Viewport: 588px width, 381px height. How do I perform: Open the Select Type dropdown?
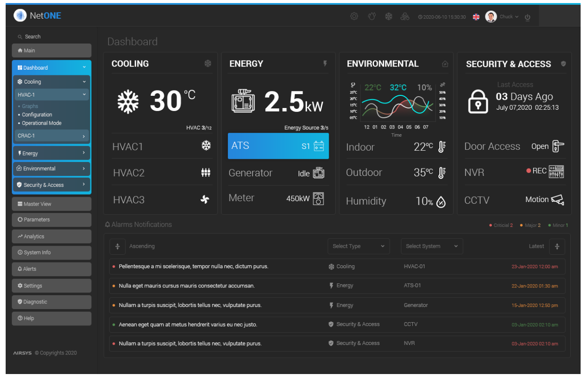click(358, 246)
